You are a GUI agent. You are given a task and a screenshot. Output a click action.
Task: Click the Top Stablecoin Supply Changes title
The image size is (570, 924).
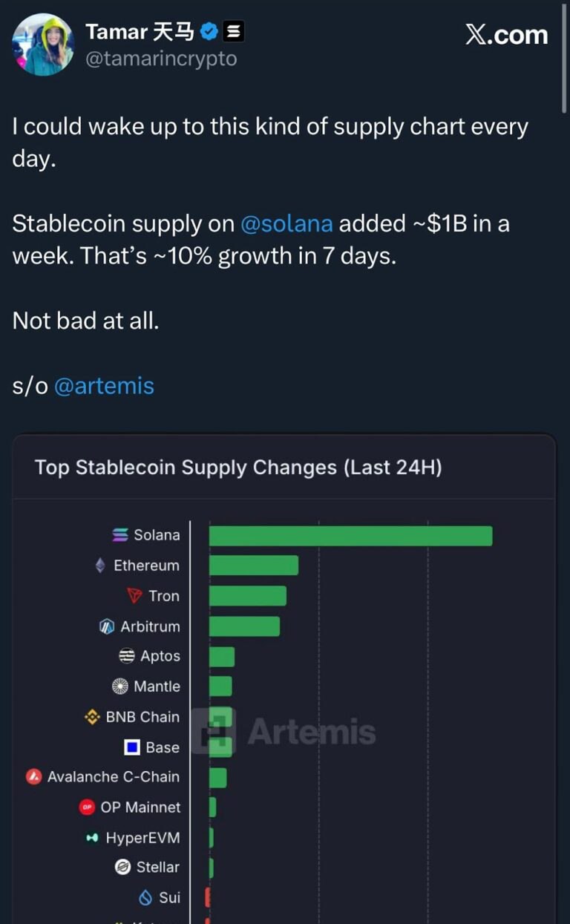pos(238,468)
